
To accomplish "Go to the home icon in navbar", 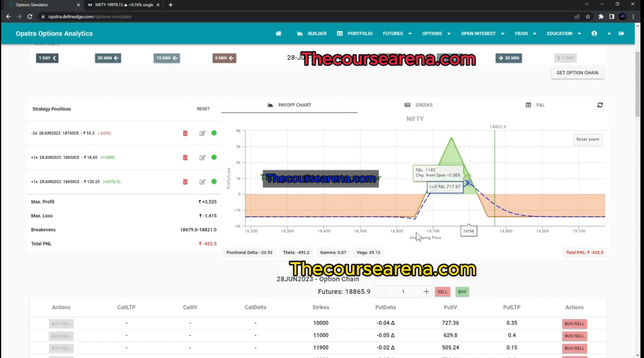I will point(278,33).
